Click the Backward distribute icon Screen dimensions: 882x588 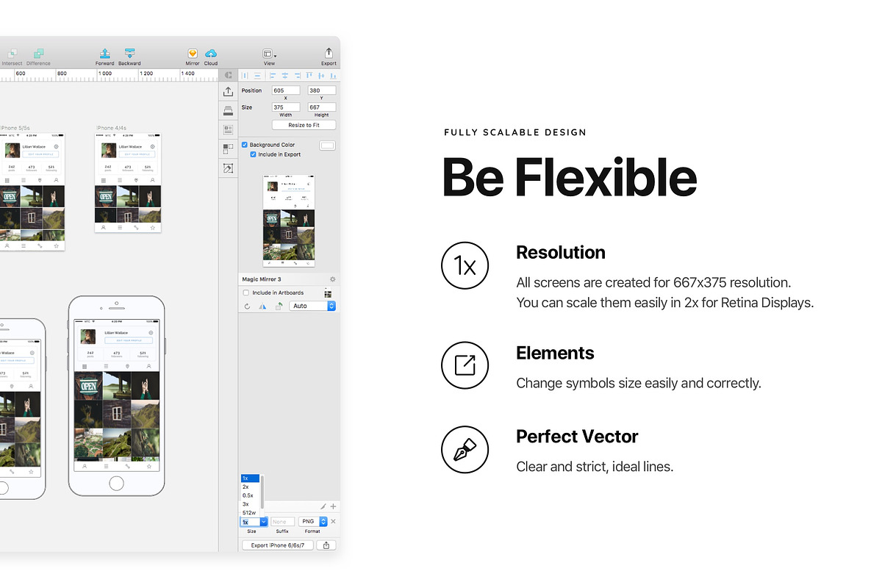[x=129, y=53]
